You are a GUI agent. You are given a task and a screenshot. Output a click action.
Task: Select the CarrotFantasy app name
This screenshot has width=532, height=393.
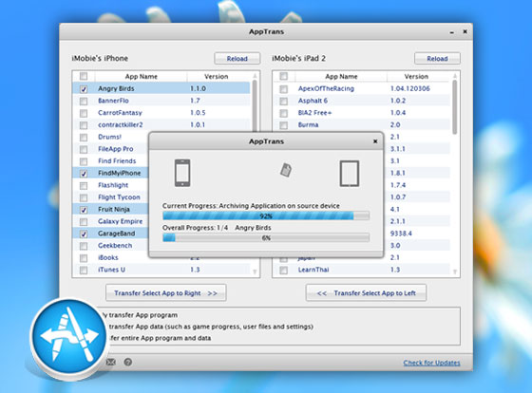coord(120,113)
